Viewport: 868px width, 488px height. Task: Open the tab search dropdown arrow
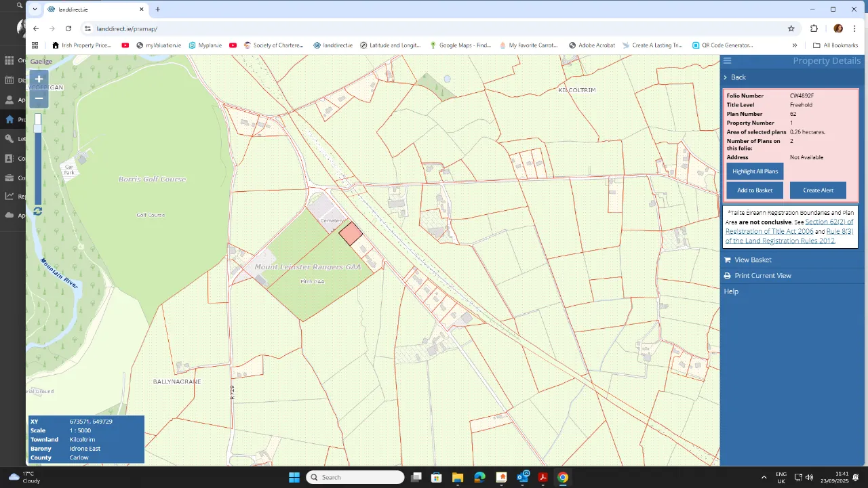click(34, 9)
